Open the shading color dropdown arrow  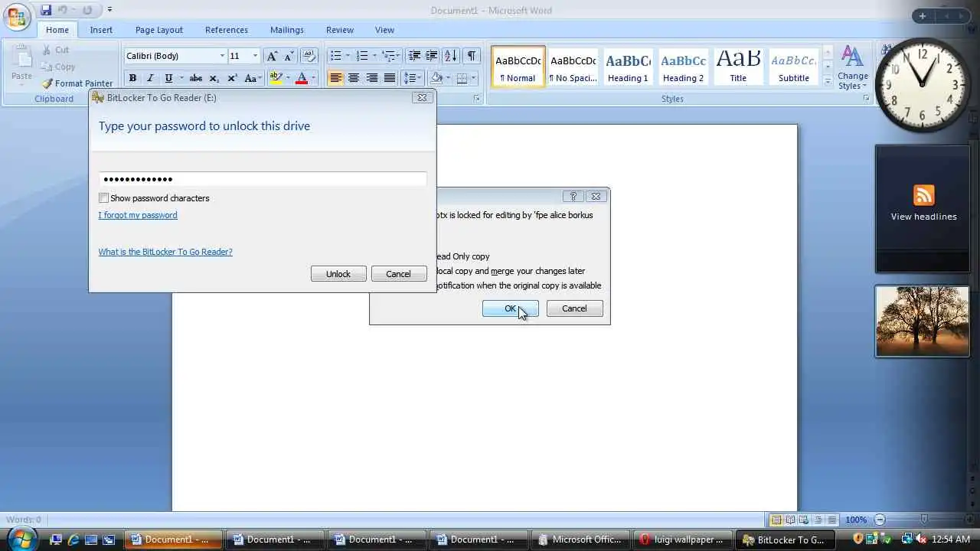pos(446,78)
